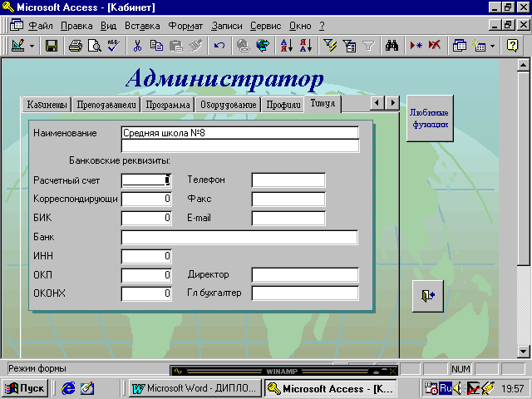Click the vertical scrollbar down arrow

[524, 350]
